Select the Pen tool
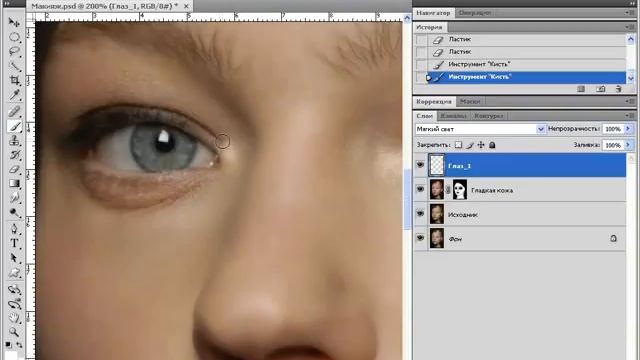The height and width of the screenshot is (360, 640). point(14,229)
